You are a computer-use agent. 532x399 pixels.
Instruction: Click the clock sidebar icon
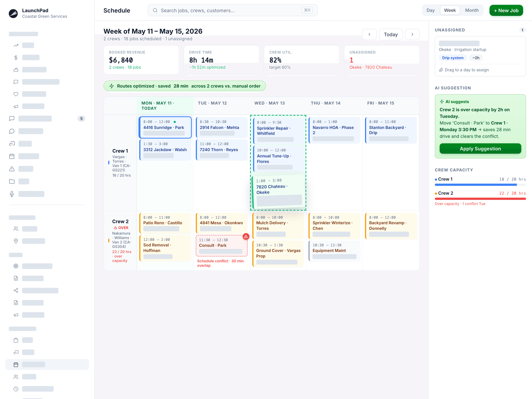pyautogui.click(x=16, y=389)
